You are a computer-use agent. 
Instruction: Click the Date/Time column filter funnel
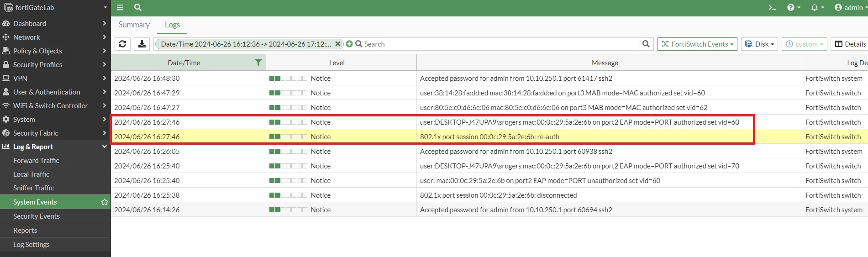[x=258, y=63]
